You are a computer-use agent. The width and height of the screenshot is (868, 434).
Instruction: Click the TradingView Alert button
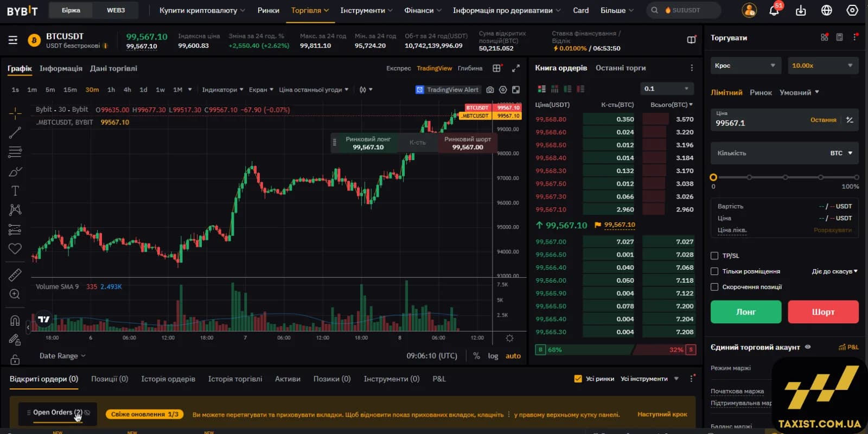[448, 90]
